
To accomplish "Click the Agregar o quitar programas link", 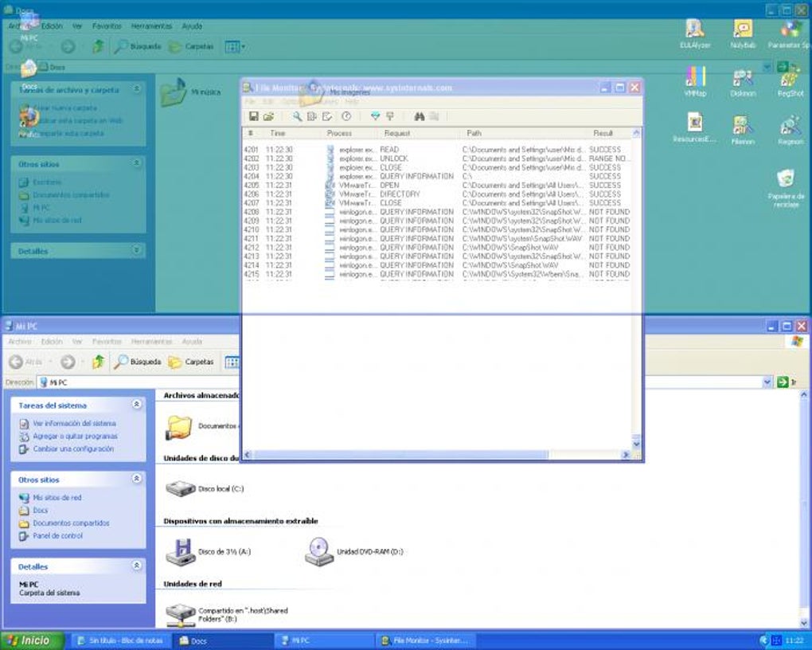I will [x=75, y=437].
